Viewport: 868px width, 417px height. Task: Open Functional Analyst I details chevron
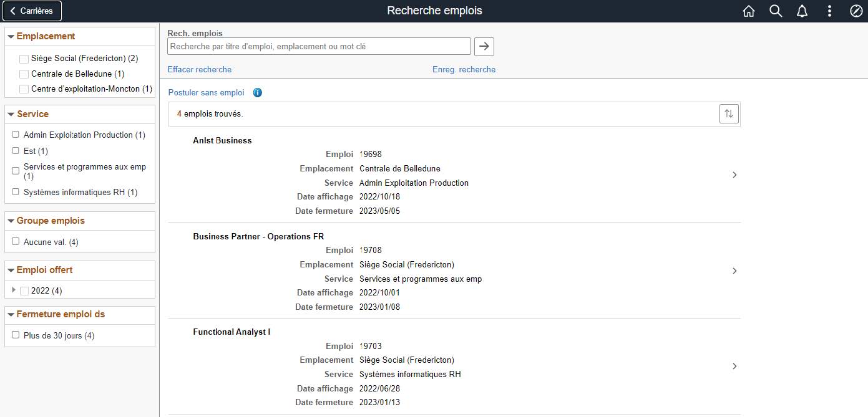pyautogui.click(x=734, y=367)
